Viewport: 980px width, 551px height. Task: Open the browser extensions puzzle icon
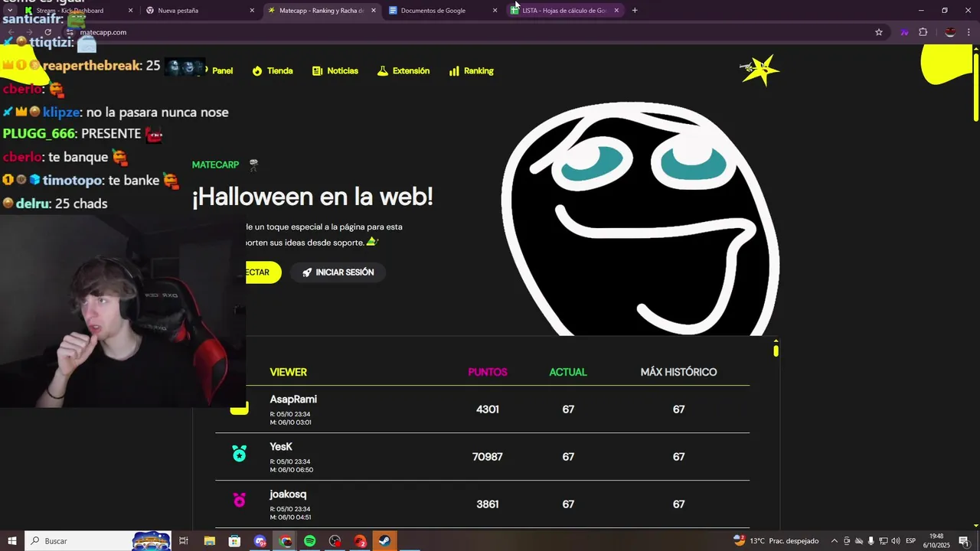[923, 32]
